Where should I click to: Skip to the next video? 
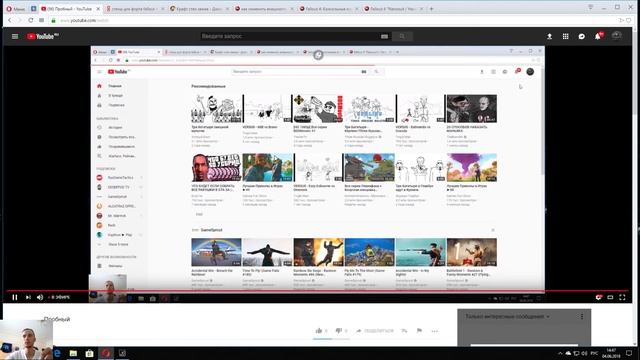point(28,297)
